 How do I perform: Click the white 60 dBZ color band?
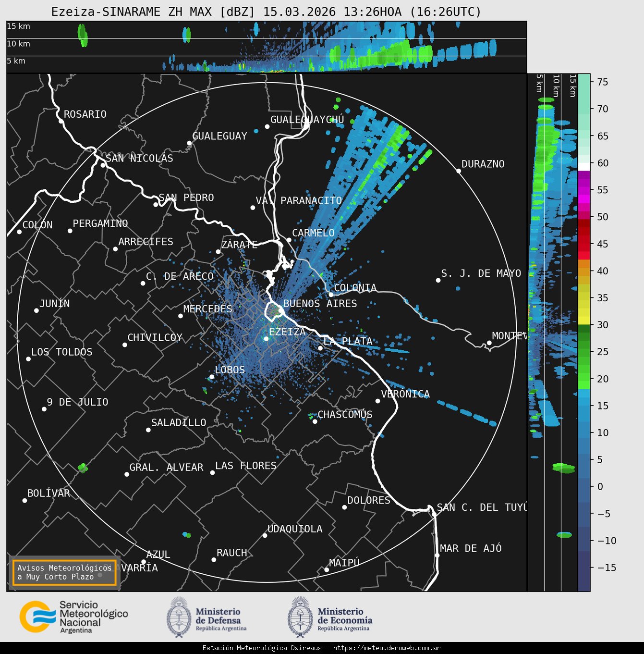[x=584, y=166]
